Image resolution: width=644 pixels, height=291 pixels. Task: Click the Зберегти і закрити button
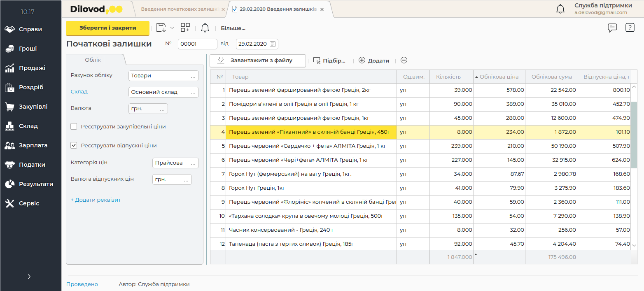tap(107, 28)
